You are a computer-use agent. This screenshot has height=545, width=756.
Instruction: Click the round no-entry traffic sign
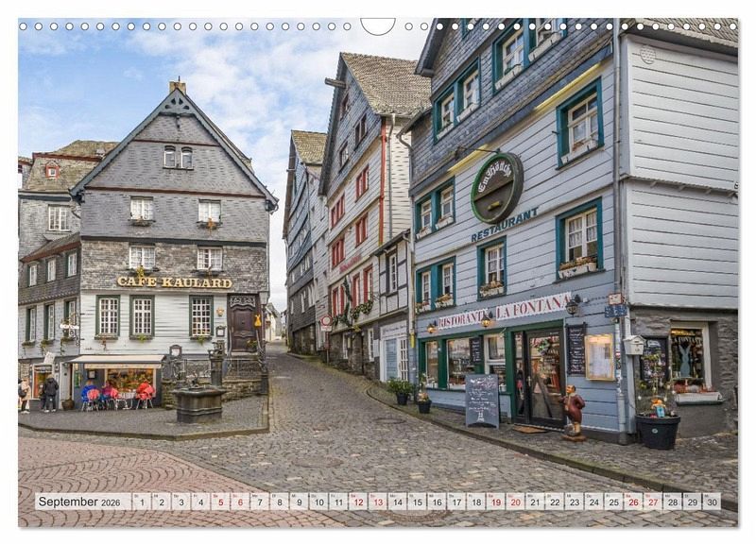point(325,321)
